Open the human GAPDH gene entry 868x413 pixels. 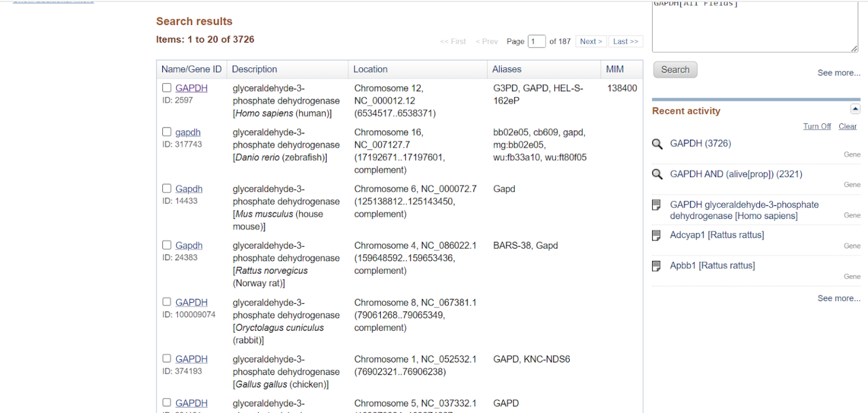[x=191, y=88]
